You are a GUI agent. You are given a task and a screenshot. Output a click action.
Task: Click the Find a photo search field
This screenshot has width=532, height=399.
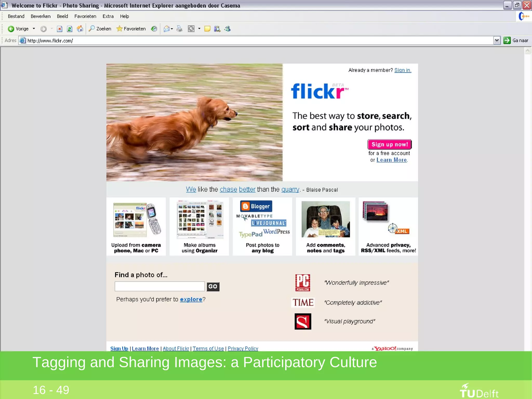pyautogui.click(x=160, y=287)
